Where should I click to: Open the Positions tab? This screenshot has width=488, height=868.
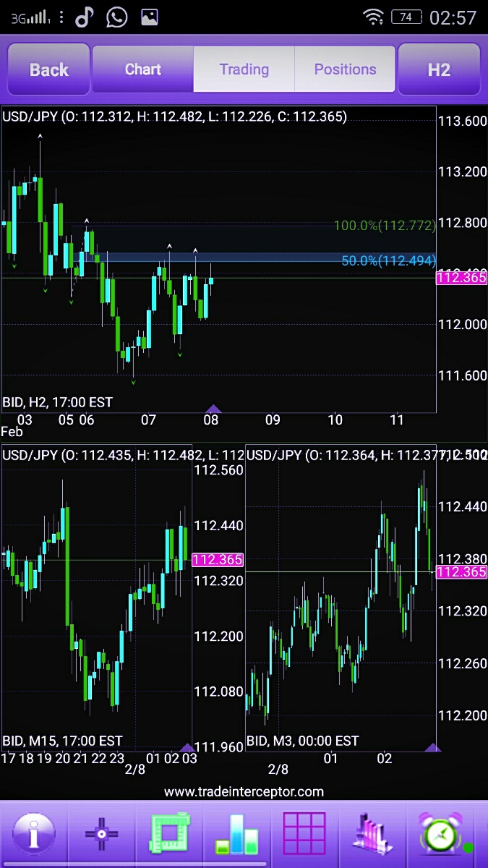[x=345, y=69]
